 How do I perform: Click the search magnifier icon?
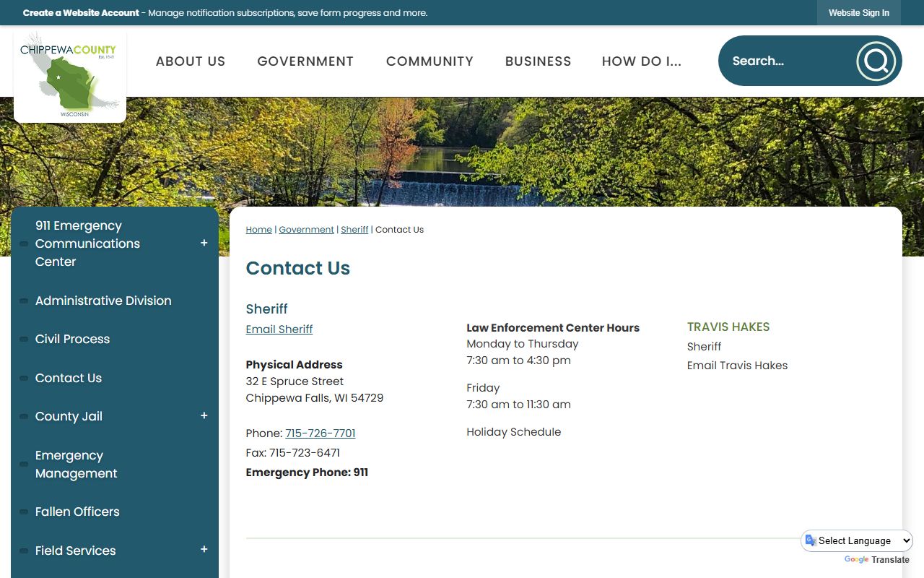(876, 61)
